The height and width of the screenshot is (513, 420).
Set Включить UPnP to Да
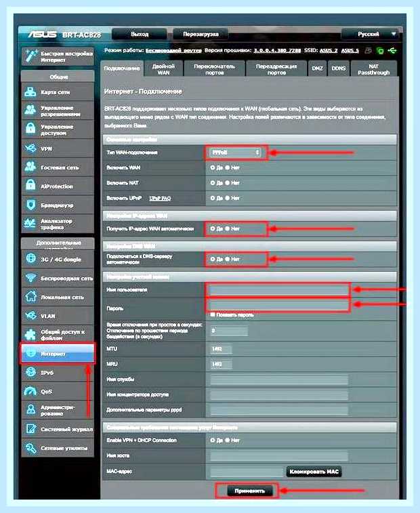pyautogui.click(x=213, y=198)
